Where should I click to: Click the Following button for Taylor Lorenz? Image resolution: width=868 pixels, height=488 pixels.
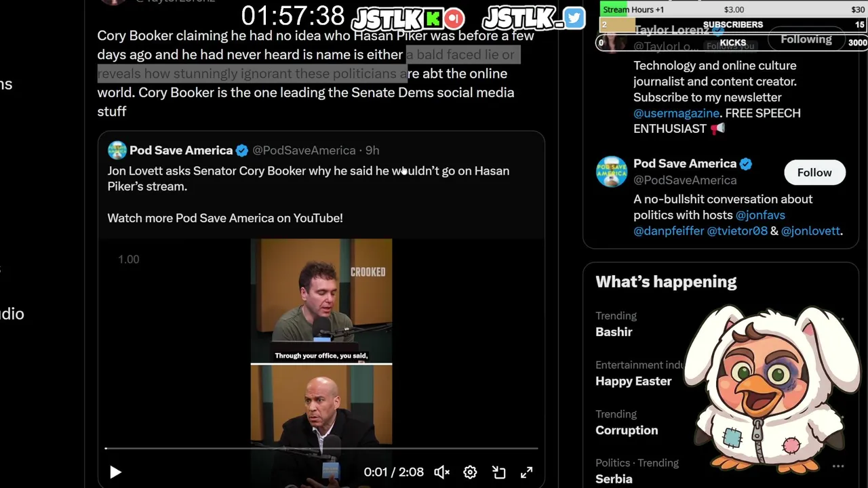806,39
